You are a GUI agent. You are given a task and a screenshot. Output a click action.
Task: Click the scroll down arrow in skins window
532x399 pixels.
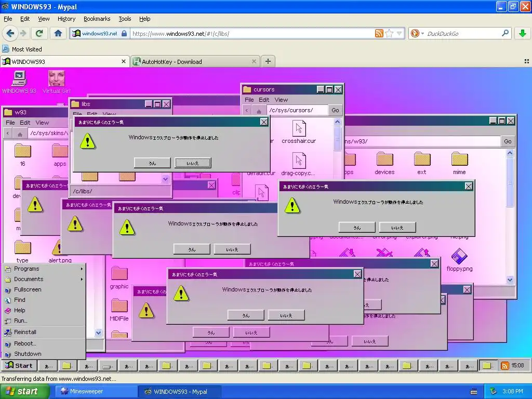[510, 280]
